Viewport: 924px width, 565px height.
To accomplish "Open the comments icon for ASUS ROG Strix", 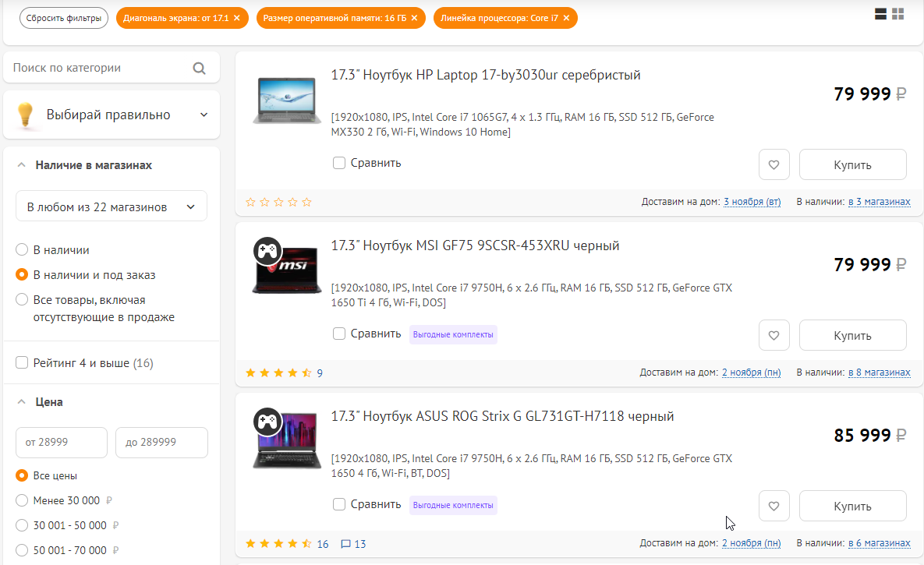I will (x=346, y=544).
